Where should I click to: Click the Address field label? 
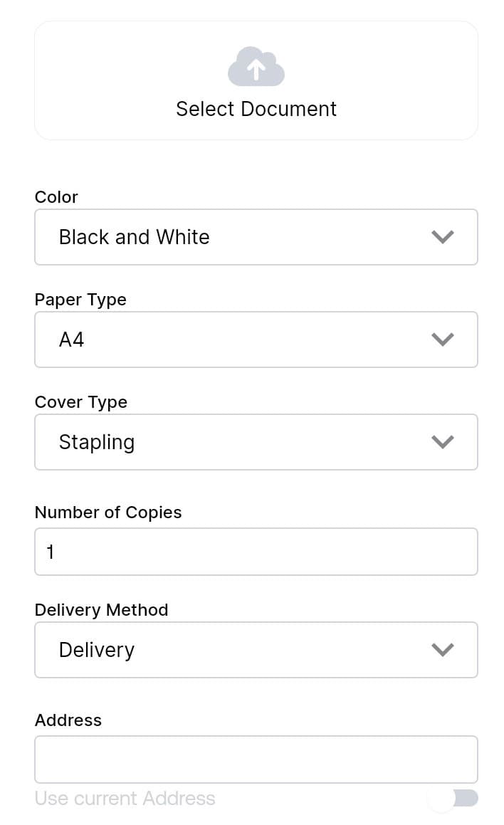pyautogui.click(x=68, y=720)
